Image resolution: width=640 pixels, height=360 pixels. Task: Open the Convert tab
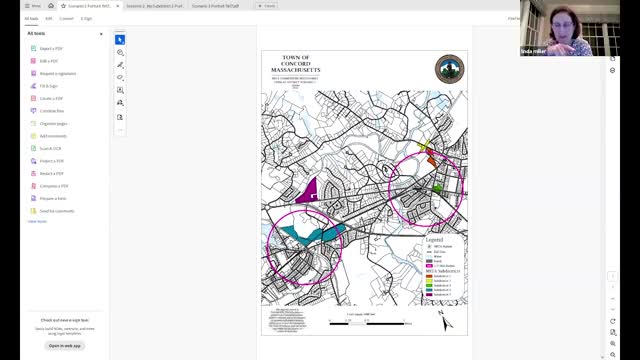click(x=66, y=18)
